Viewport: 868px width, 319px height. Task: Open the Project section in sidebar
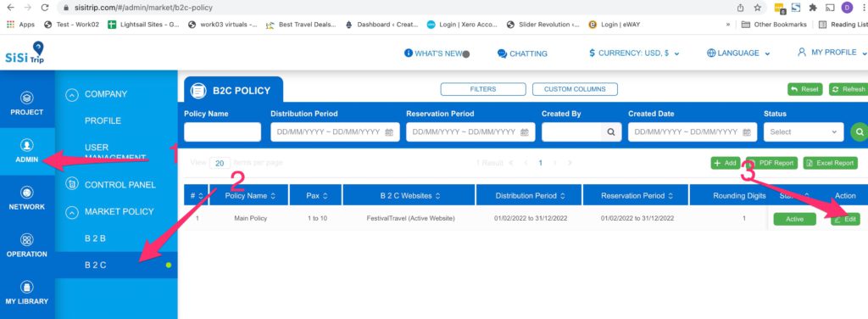point(26,104)
